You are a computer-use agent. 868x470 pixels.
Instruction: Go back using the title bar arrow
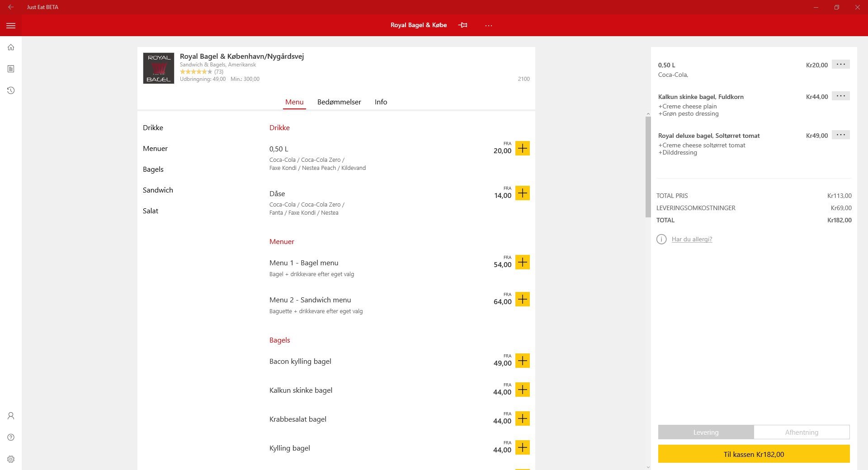coord(11,7)
